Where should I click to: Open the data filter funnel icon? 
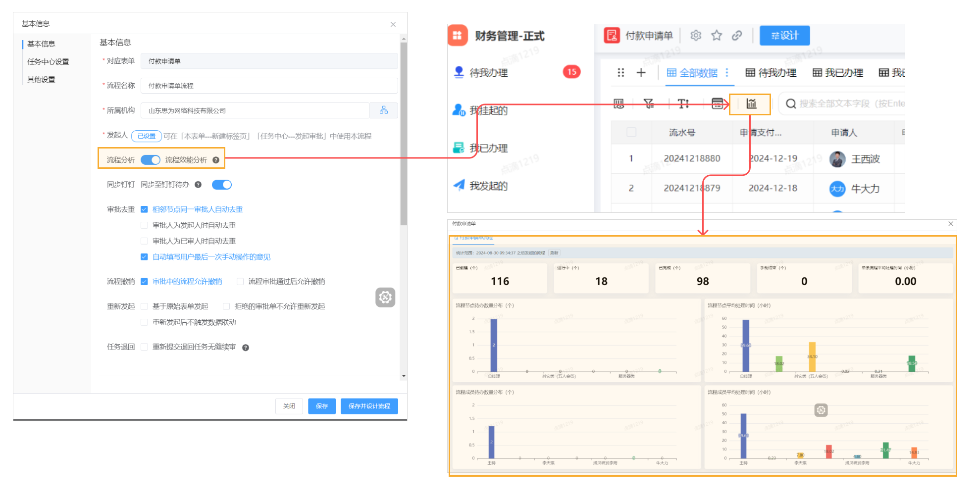click(x=649, y=104)
